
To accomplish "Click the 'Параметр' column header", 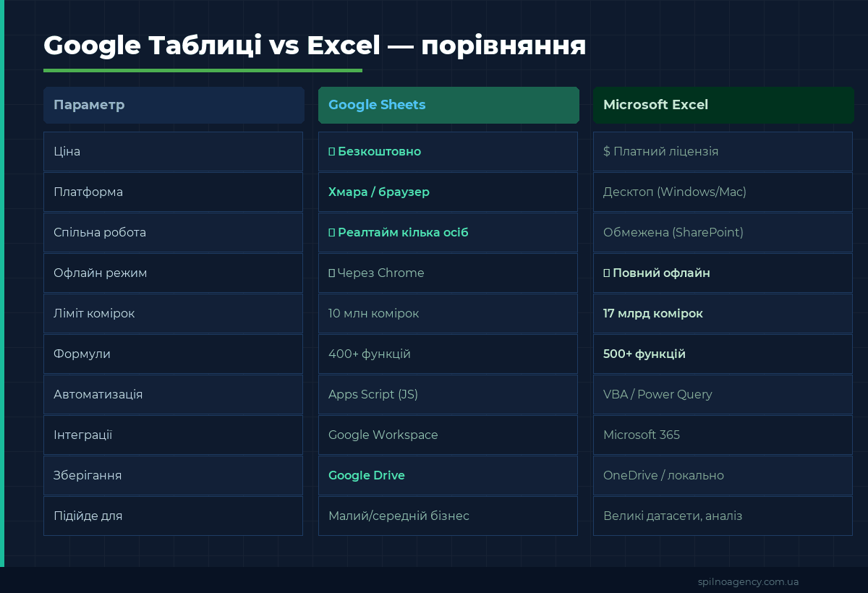I will (x=174, y=105).
